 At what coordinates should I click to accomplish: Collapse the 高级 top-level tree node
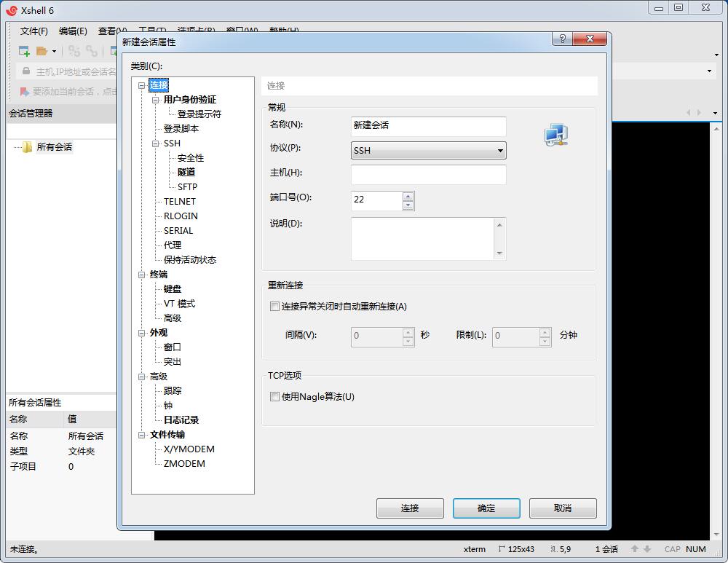(142, 377)
